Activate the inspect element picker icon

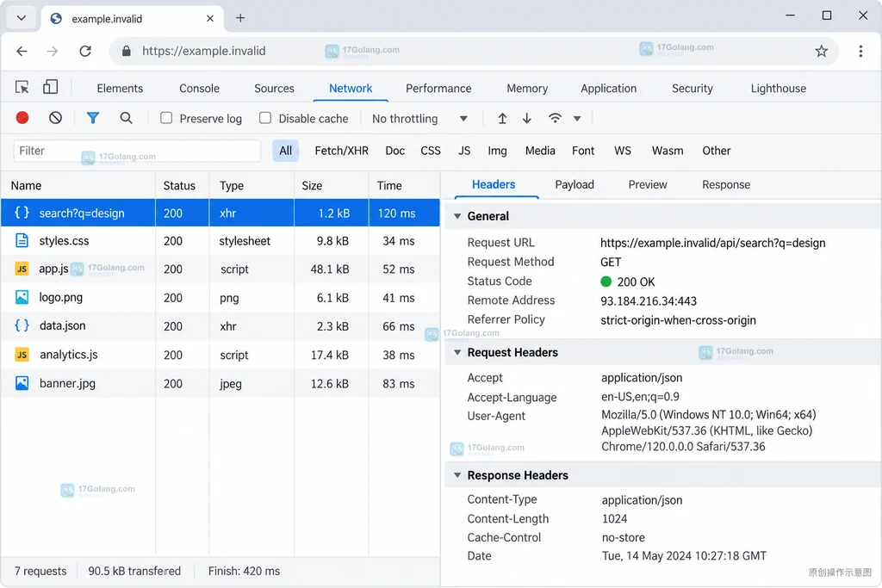point(22,87)
